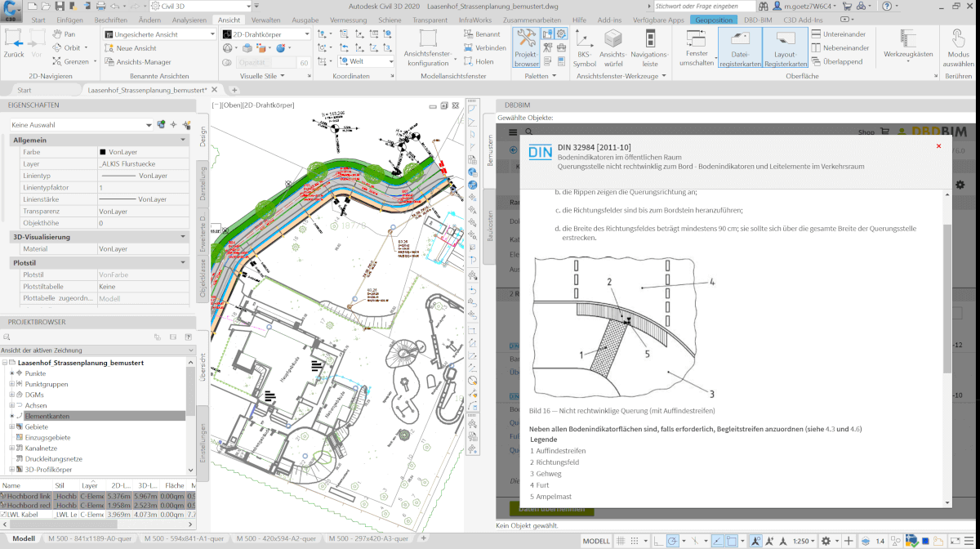The image size is (980, 549).
Task: Open Ansichts-Manager
Action: point(137,62)
